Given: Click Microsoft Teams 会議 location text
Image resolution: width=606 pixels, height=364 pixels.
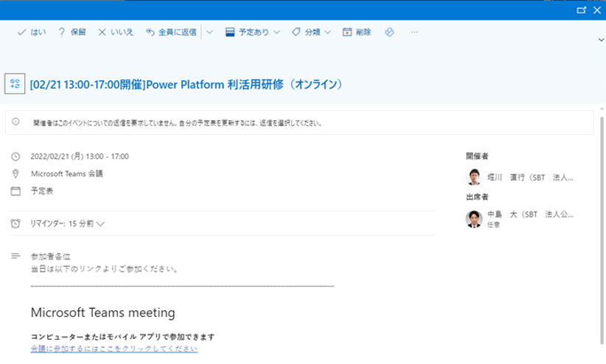Looking at the screenshot, I should 67,174.
